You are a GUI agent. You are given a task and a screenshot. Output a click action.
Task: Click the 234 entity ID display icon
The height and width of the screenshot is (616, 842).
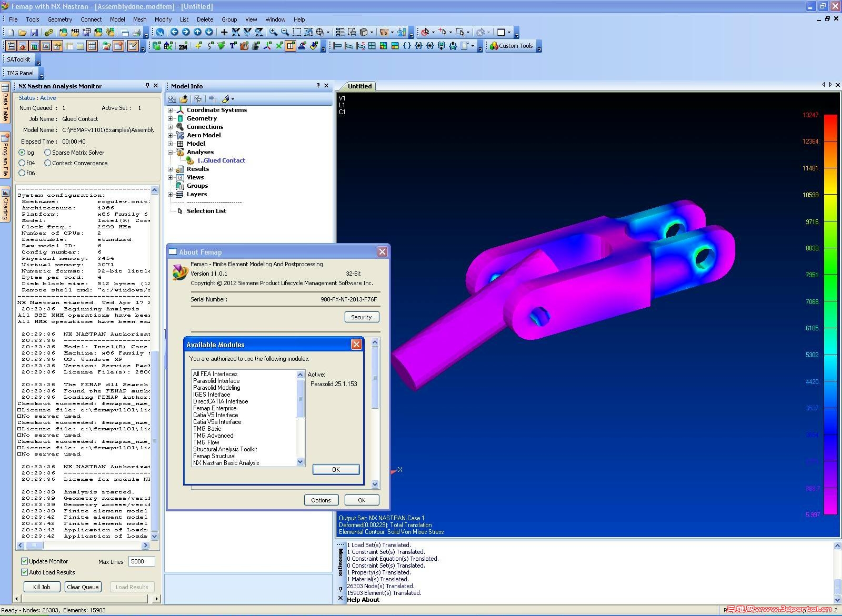point(183,46)
